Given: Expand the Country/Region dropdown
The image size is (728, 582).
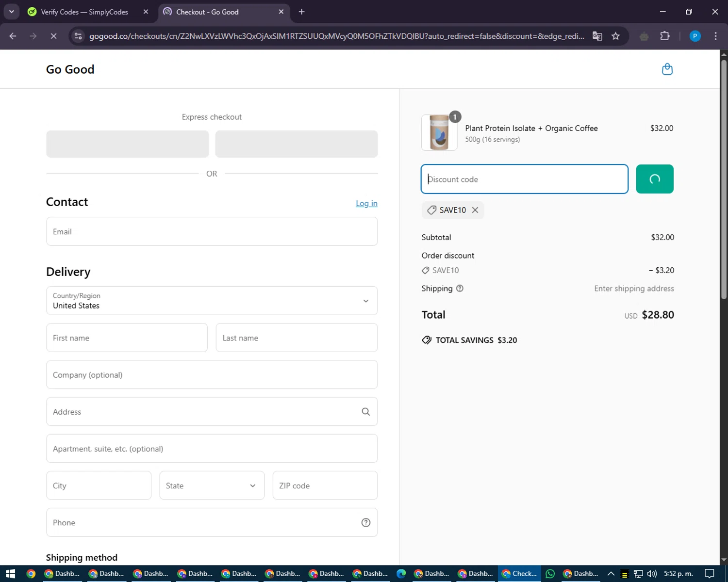Looking at the screenshot, I should 212,301.
